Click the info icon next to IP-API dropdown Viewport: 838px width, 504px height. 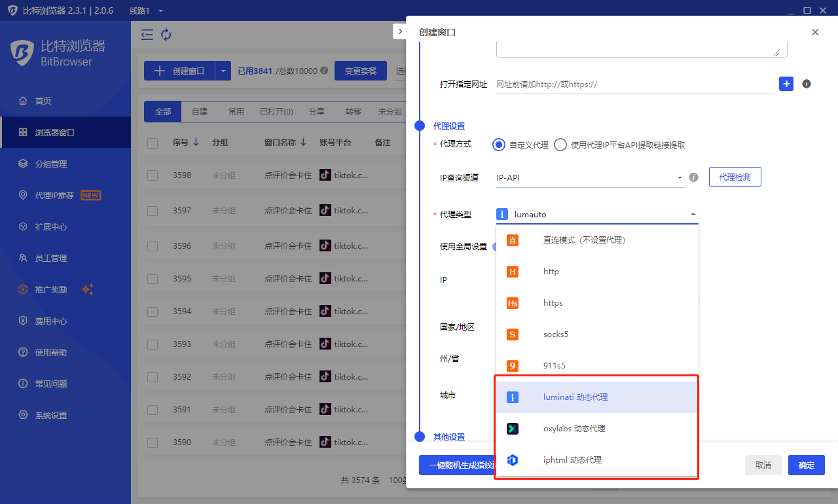(x=694, y=177)
